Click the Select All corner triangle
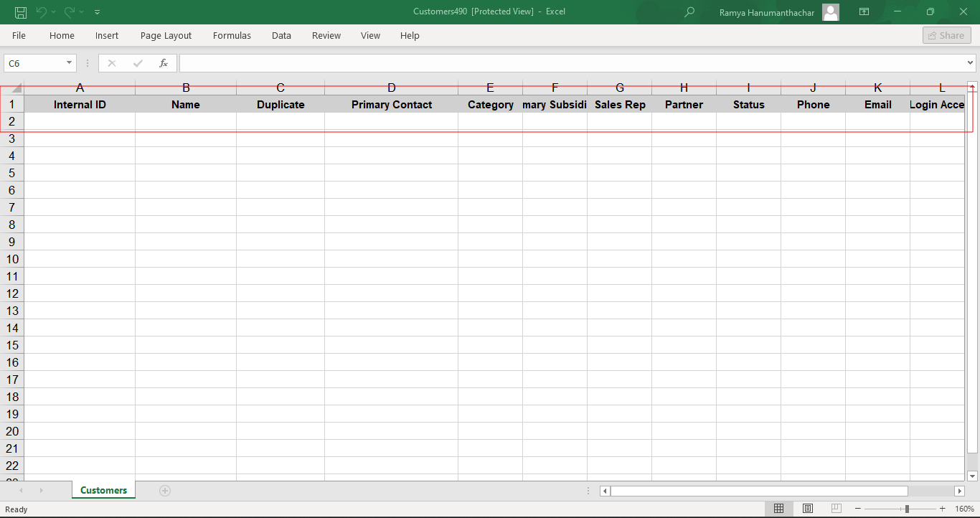The height and width of the screenshot is (518, 980). pyautogui.click(x=17, y=89)
